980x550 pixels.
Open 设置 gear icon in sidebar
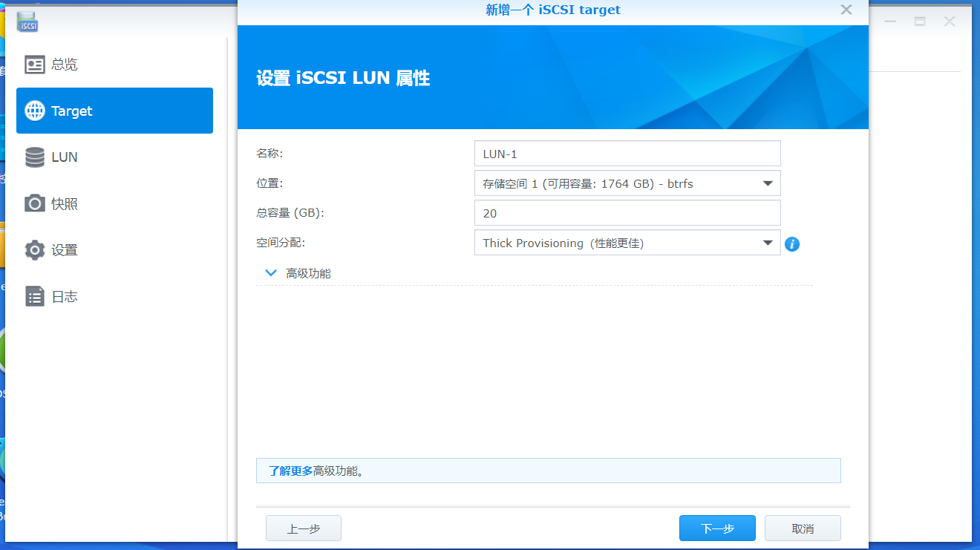coord(35,250)
